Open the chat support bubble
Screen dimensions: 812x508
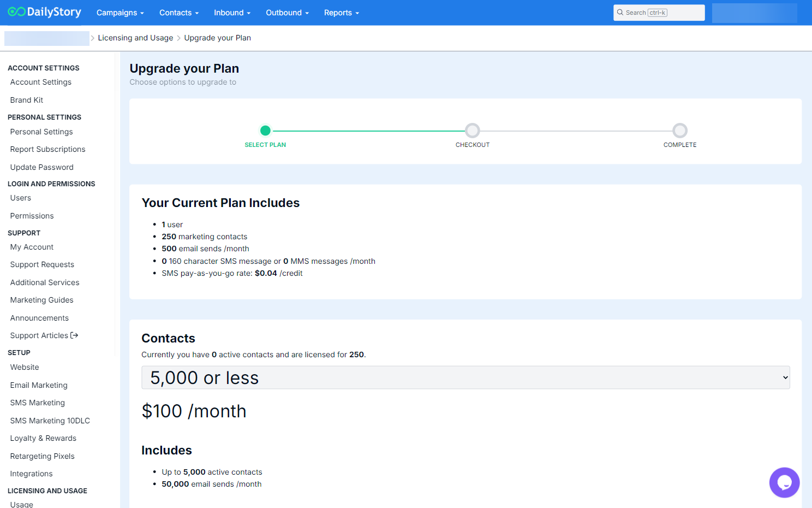(784, 482)
